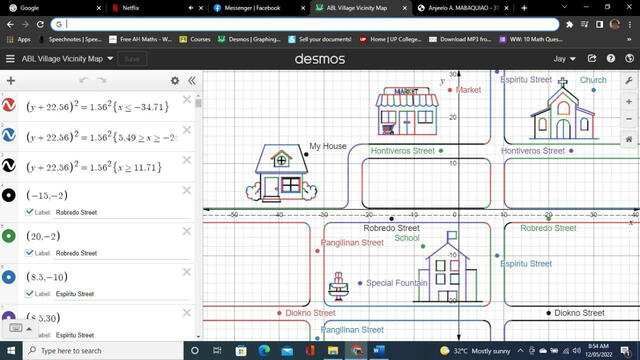Screen dimensions: 640x360
Task: Delete expression with 5.49 ≥ x
Action: (187, 130)
